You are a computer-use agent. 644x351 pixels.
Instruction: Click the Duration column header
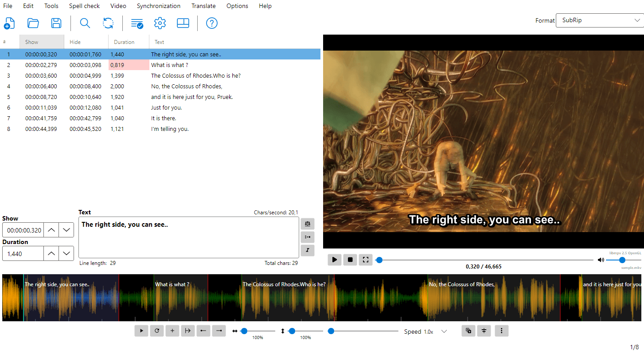click(124, 42)
